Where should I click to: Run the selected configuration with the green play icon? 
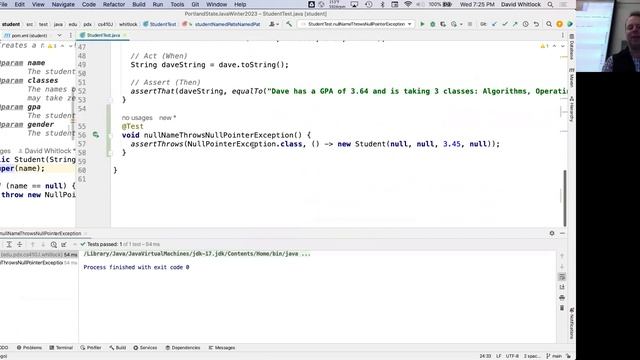point(422,24)
